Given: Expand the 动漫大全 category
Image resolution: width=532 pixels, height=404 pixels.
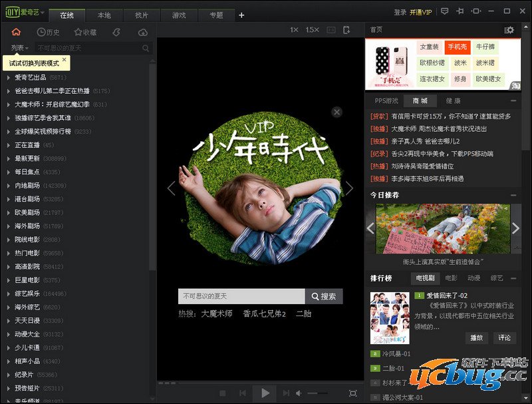Looking at the screenshot, I should [x=8, y=334].
